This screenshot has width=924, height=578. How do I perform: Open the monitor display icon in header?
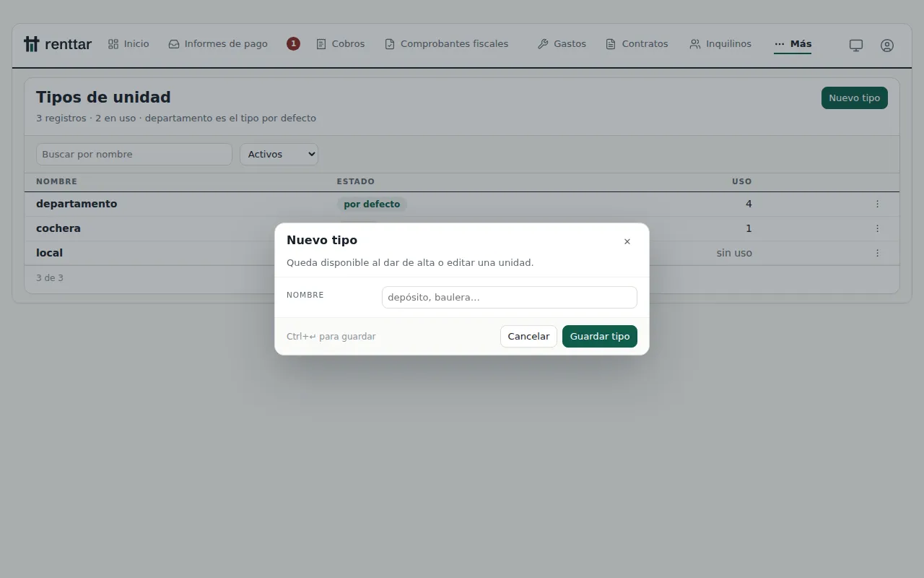coord(856,45)
